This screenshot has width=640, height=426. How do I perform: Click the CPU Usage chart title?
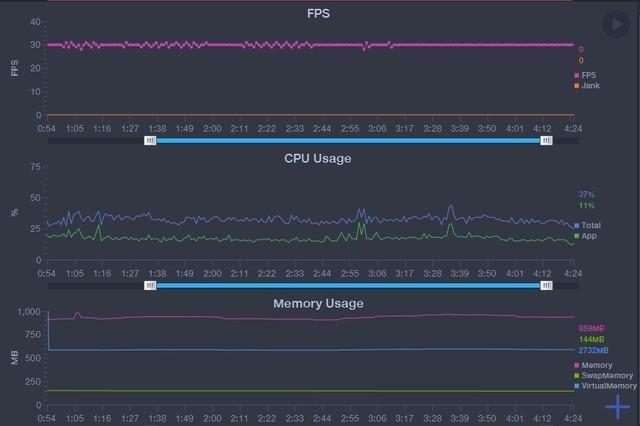318,158
